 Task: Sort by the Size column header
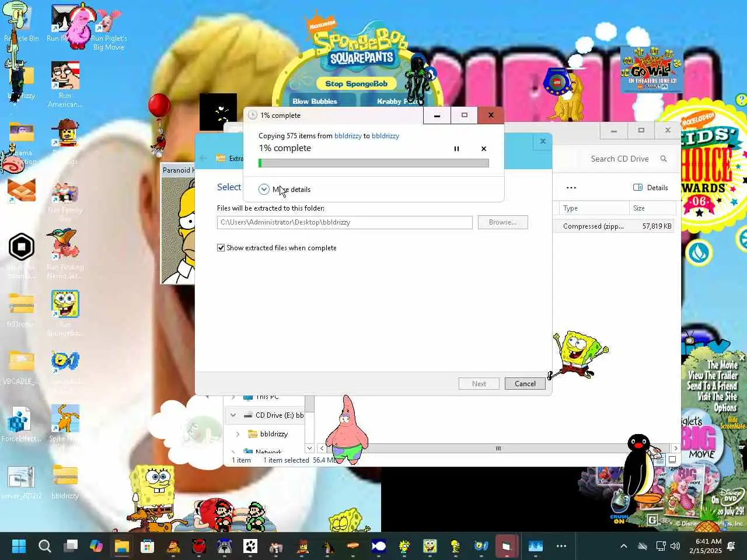[x=652, y=208]
